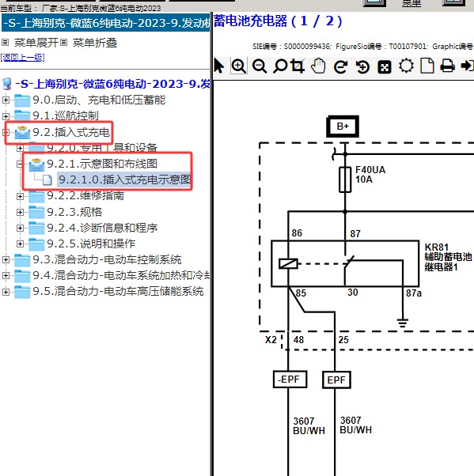Click the KR81 辅助蓄电池继电器1 label
474x476 pixels.
(x=448, y=257)
